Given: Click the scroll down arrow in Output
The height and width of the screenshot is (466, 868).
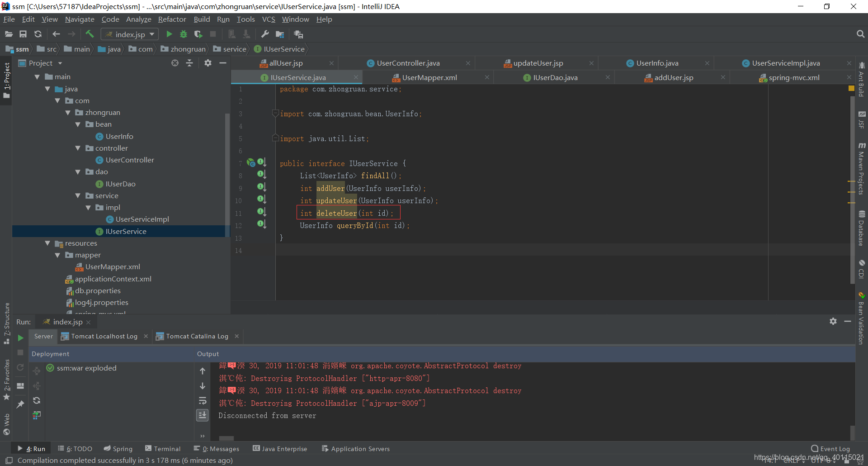Looking at the screenshot, I should click(203, 386).
